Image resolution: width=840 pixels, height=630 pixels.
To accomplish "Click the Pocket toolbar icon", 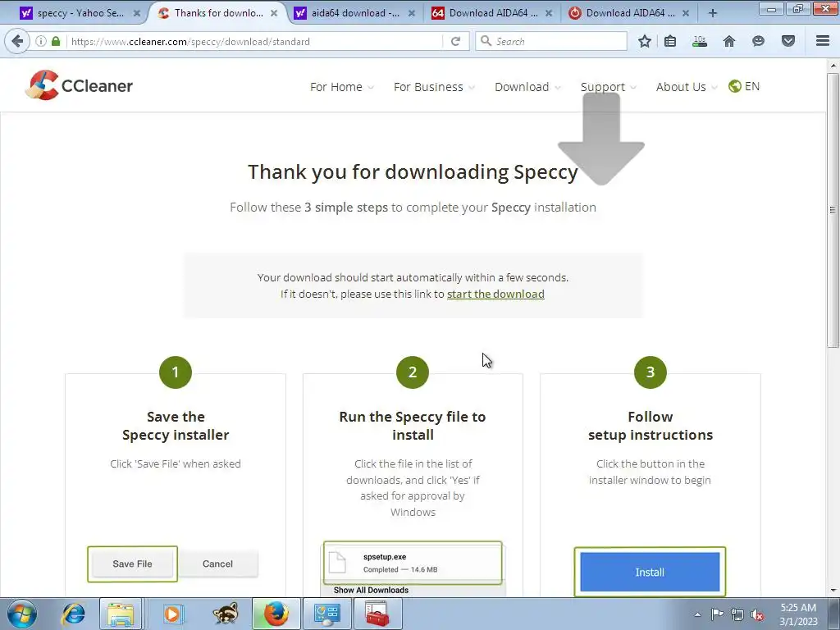I will (788, 41).
